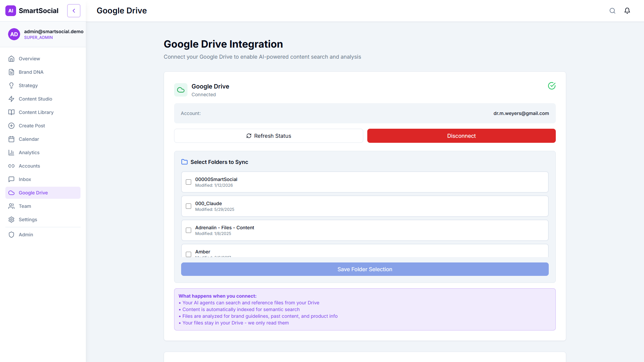Image resolution: width=644 pixels, height=362 pixels.
Task: Click the green connected checkmark icon
Action: pyautogui.click(x=552, y=86)
